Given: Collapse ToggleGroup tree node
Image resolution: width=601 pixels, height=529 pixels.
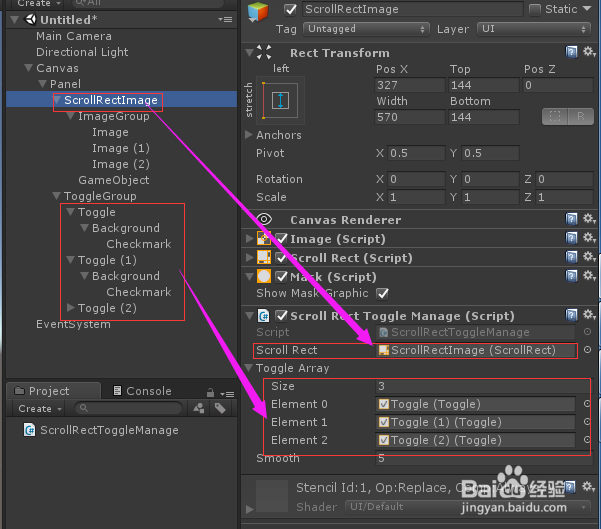Looking at the screenshot, I should (x=56, y=196).
